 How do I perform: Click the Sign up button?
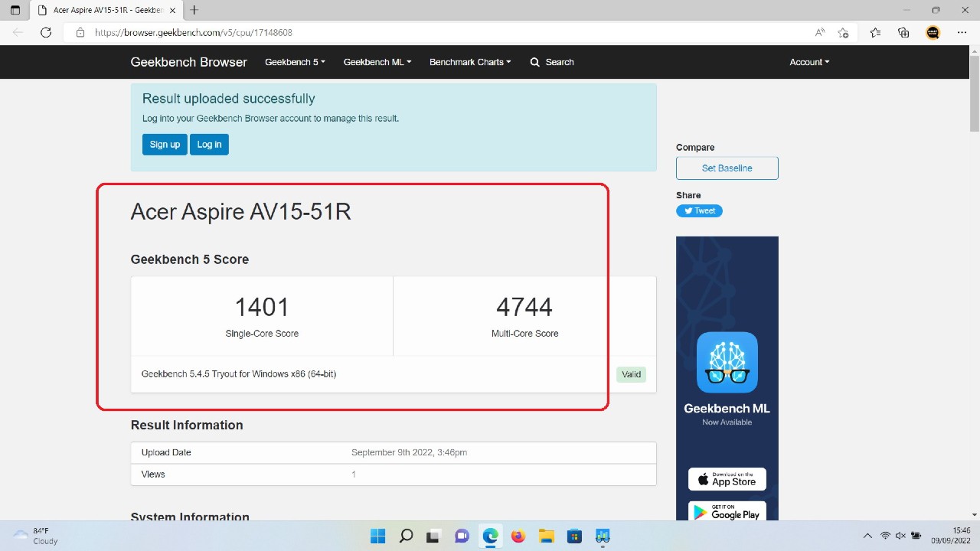[x=165, y=145]
